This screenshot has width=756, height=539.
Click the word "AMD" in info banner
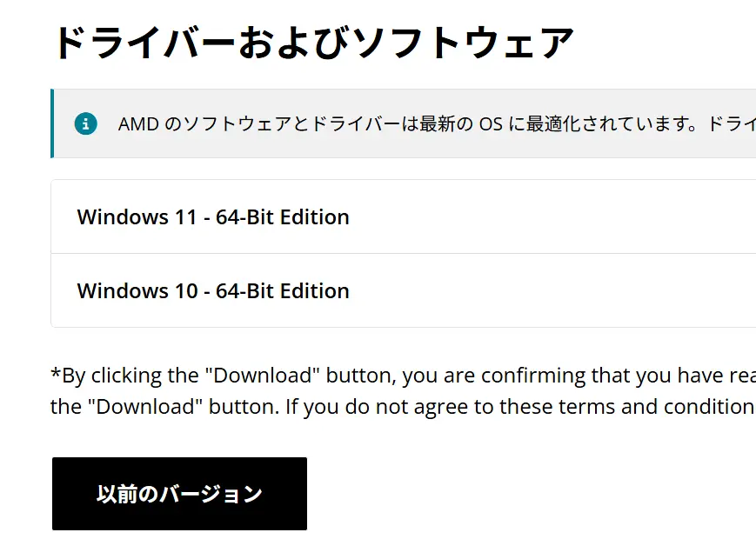pos(137,123)
